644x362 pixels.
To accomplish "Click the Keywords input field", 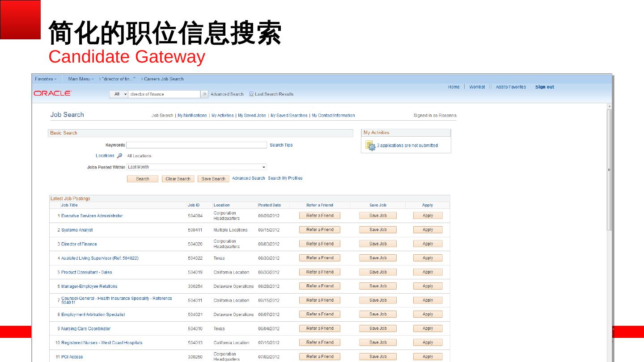I will pos(196,145).
